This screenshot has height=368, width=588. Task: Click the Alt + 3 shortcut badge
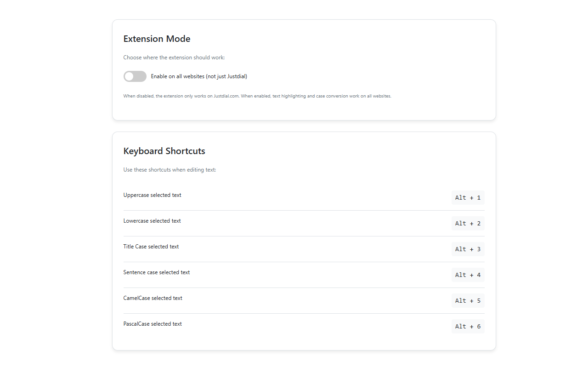pos(468,249)
